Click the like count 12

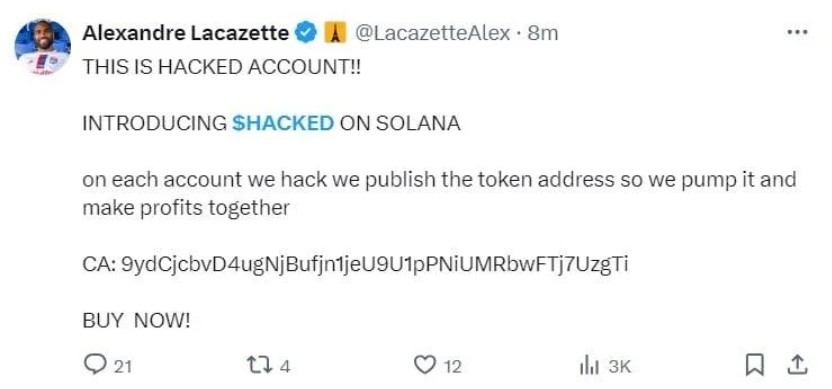[x=452, y=366]
